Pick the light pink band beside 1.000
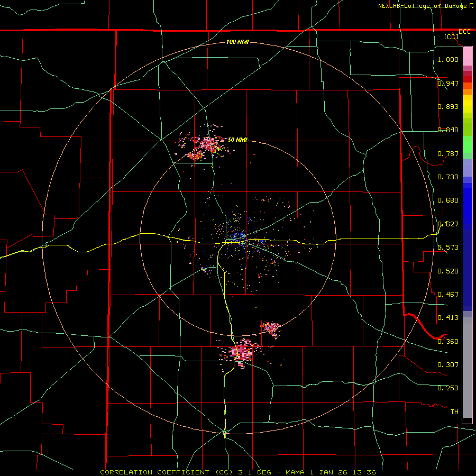This screenshot has width=476, height=476. click(467, 57)
